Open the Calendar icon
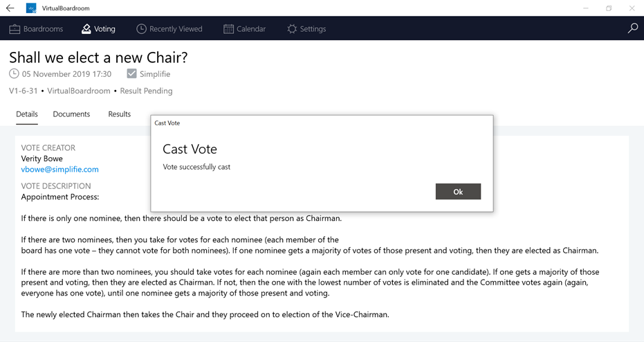Screen dimensions: 644x342 [x=228, y=29]
